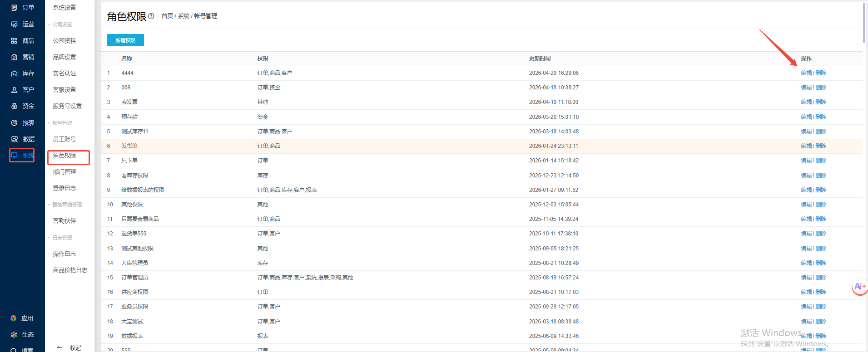Click the help icon beside 角色权限 title
The width and height of the screenshot is (868, 352).
(151, 16)
